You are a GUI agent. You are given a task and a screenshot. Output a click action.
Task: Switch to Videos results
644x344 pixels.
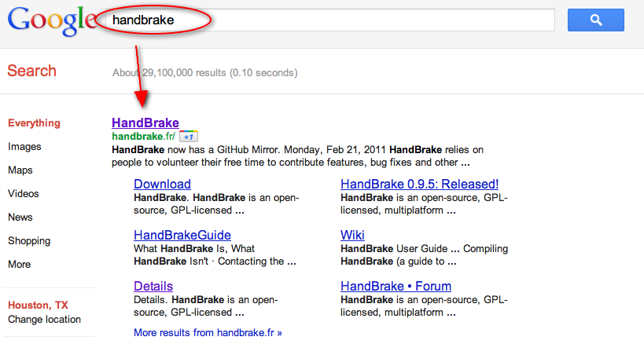click(24, 193)
